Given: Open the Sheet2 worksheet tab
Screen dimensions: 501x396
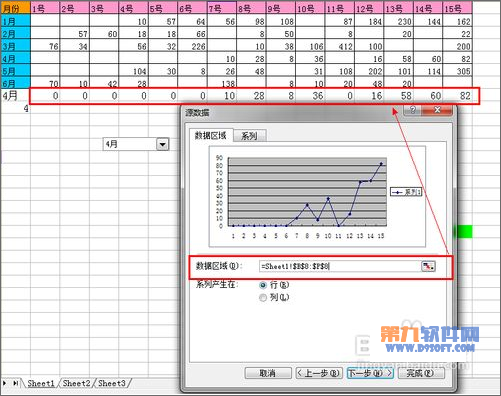Looking at the screenshot, I should click(x=76, y=383).
